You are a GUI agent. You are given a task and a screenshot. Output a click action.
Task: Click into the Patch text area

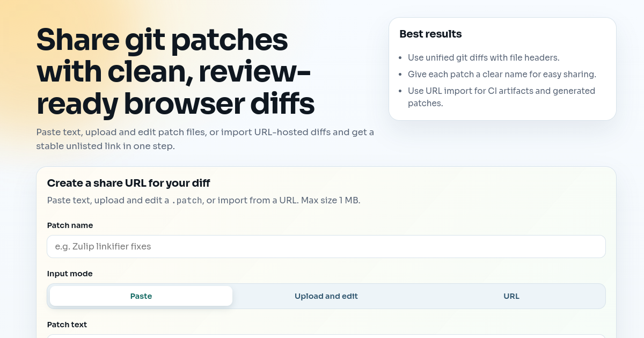click(x=326, y=335)
